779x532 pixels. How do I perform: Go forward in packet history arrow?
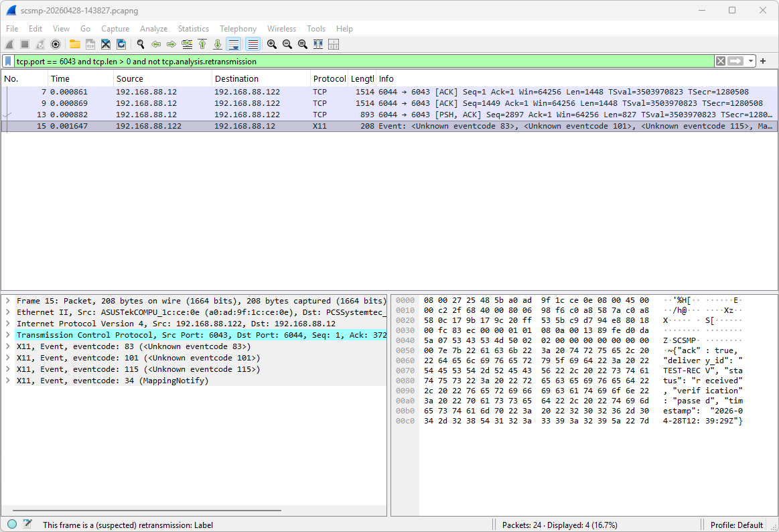click(171, 44)
